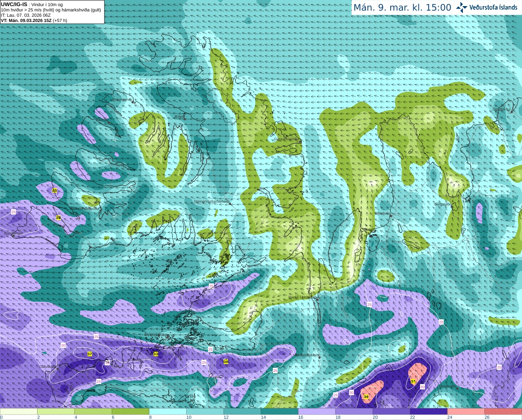Image resolution: width=522 pixels, height=420 pixels.
Task: Click the Bíldudalsflugvöllur station label
Action: 85,208
